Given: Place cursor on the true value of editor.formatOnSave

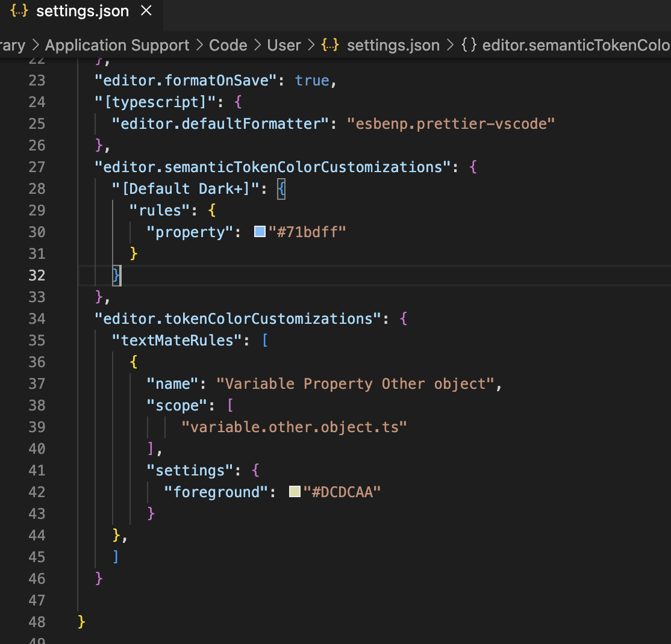Looking at the screenshot, I should click(x=311, y=79).
